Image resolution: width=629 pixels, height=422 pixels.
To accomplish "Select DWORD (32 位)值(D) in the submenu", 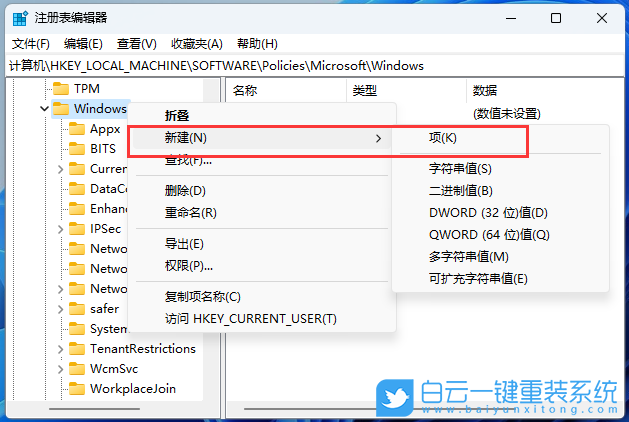I will click(x=500, y=213).
